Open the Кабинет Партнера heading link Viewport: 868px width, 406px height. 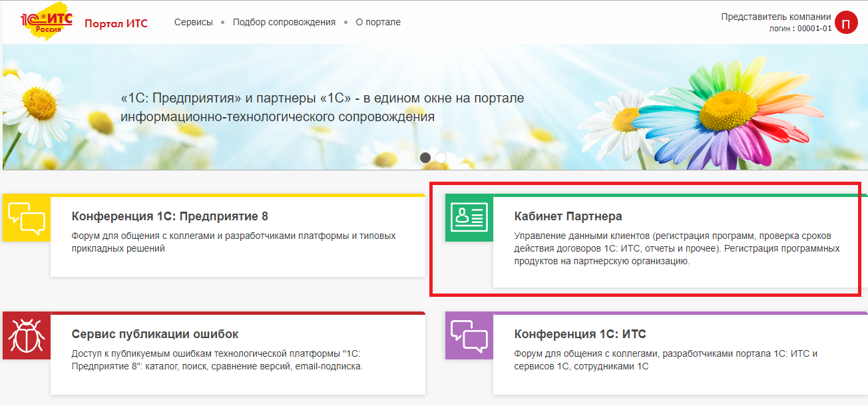[568, 216]
